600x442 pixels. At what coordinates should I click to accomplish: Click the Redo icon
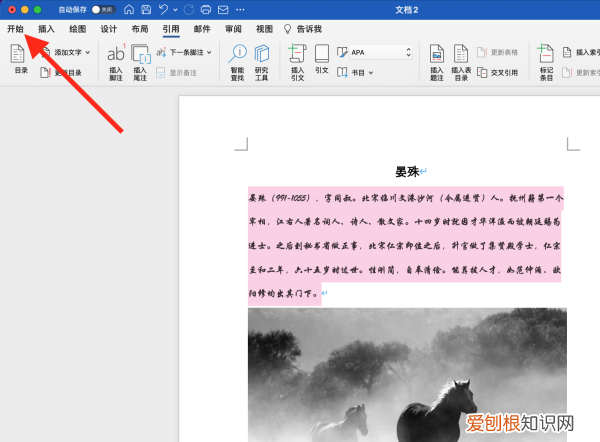189,10
